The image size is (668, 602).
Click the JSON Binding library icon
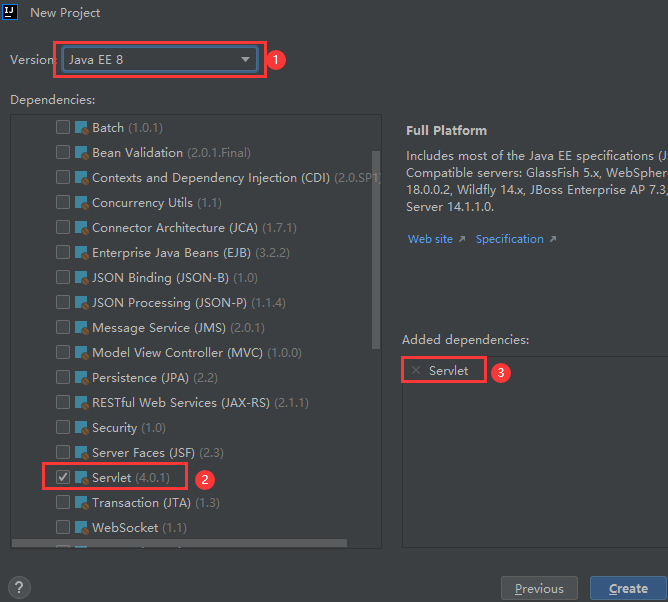coord(81,277)
